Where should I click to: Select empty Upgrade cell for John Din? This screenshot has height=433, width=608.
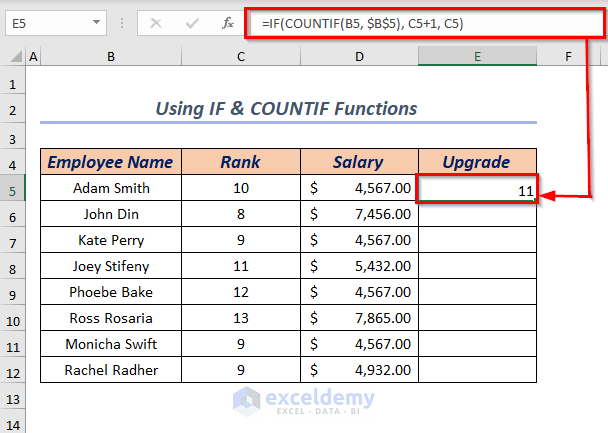(477, 214)
